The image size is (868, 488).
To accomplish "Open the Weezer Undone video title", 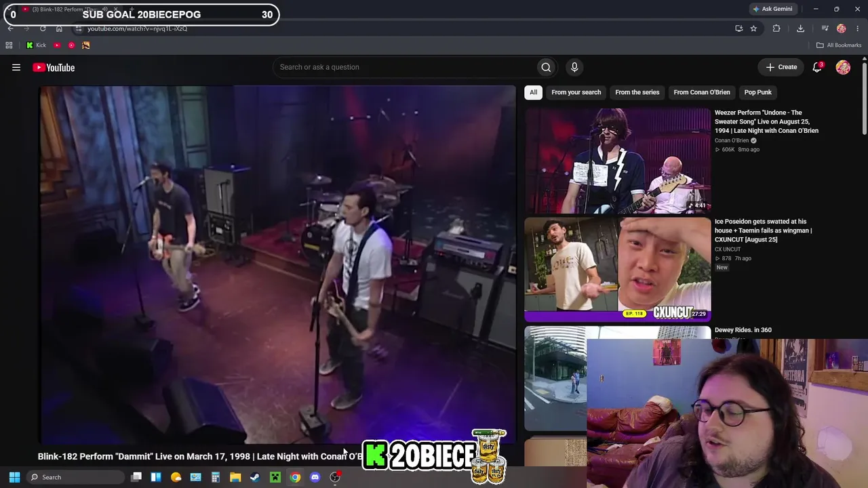I will (766, 121).
